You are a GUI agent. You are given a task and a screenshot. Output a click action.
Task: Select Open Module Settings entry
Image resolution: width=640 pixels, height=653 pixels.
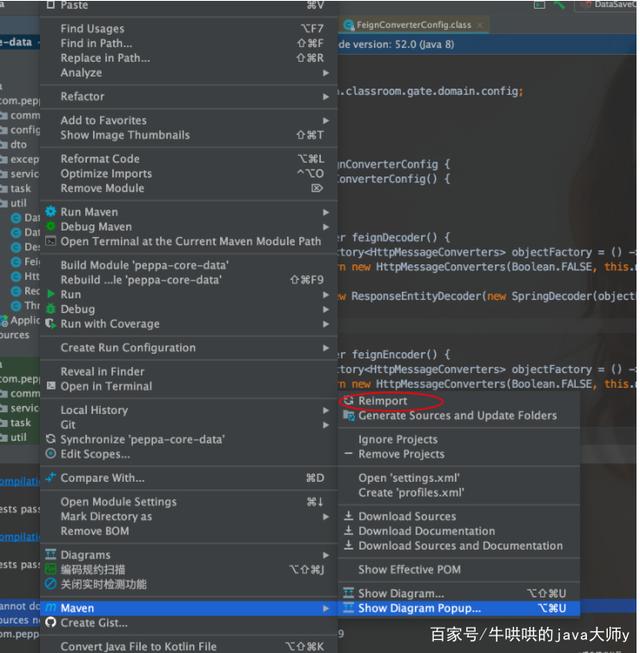pos(189,501)
